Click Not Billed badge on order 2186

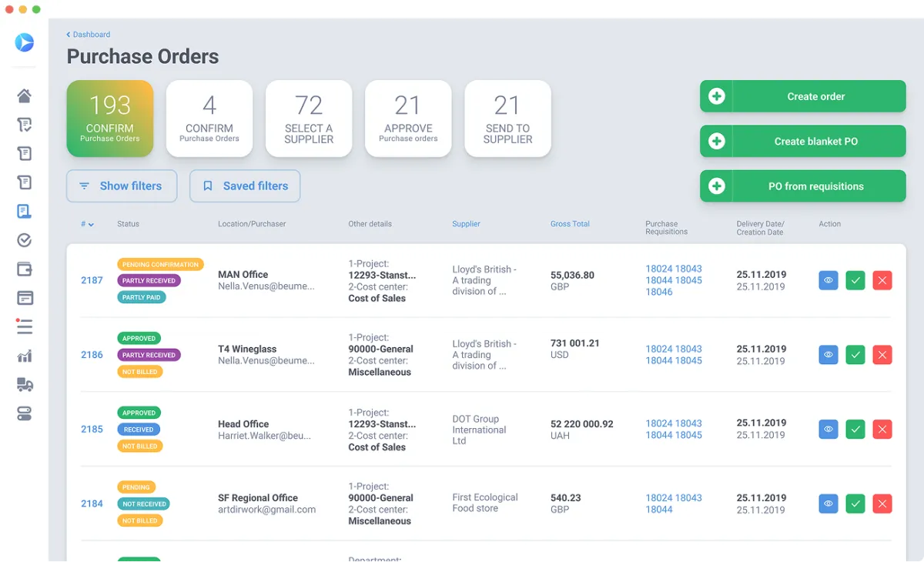(x=139, y=372)
